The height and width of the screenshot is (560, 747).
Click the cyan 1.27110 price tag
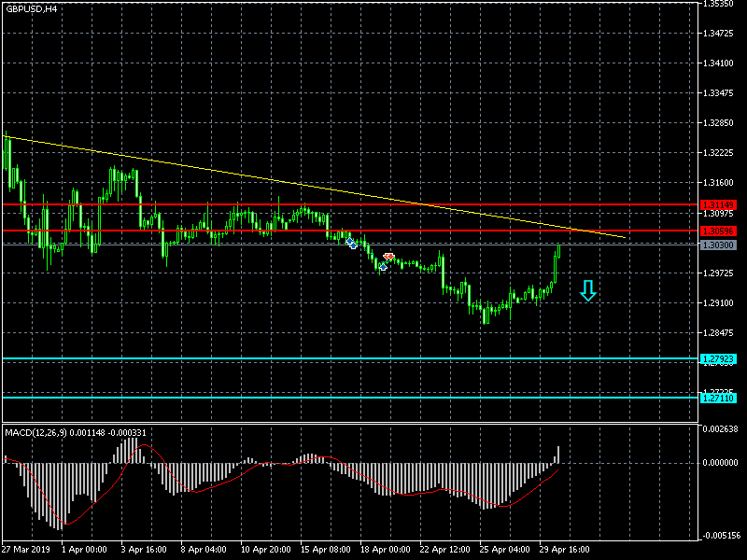tap(718, 398)
